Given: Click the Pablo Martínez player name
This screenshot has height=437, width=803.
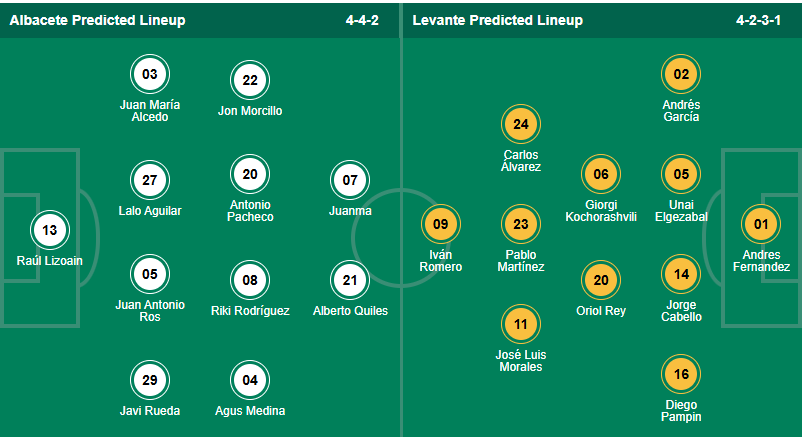Looking at the screenshot, I should [520, 260].
